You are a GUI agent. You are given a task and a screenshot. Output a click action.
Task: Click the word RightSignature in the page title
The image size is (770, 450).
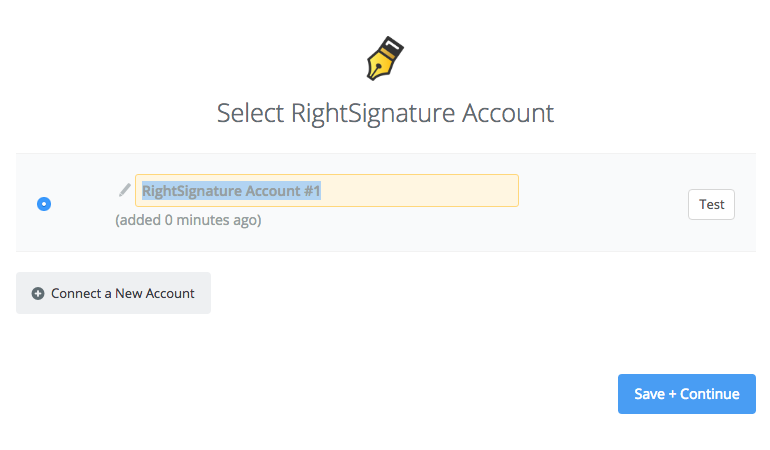click(x=373, y=114)
